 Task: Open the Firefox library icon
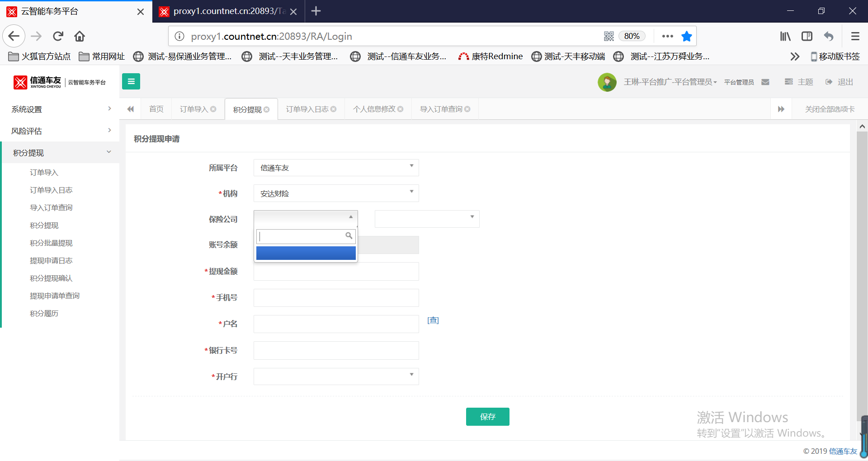(785, 36)
